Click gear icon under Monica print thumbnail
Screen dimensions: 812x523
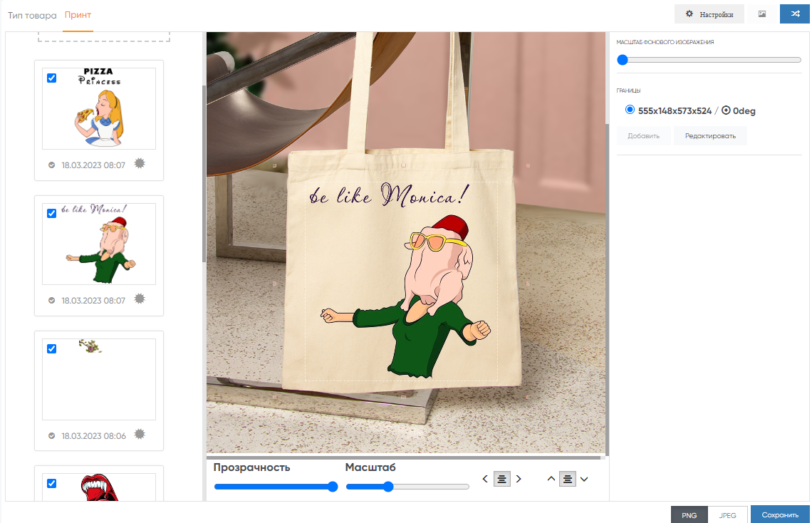(140, 299)
